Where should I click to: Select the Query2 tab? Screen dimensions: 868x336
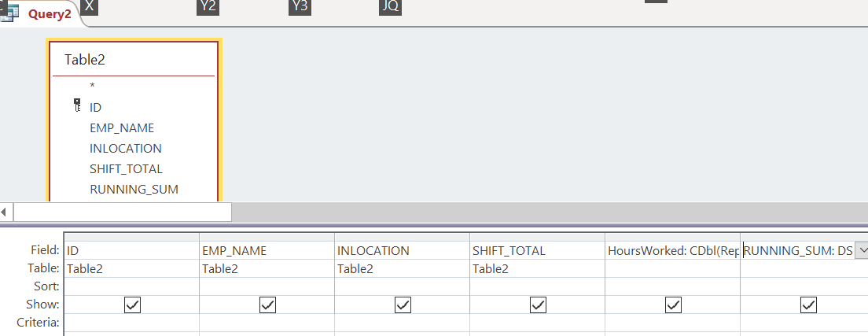[42, 14]
